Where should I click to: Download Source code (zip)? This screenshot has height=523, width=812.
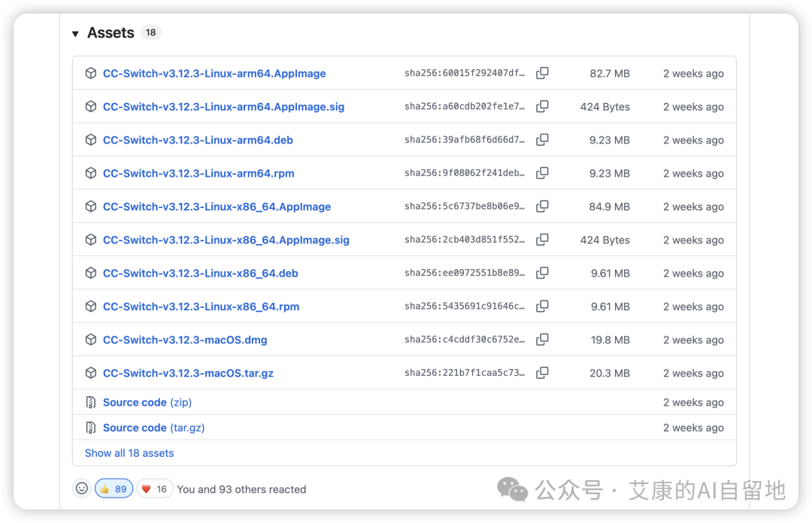click(x=147, y=402)
